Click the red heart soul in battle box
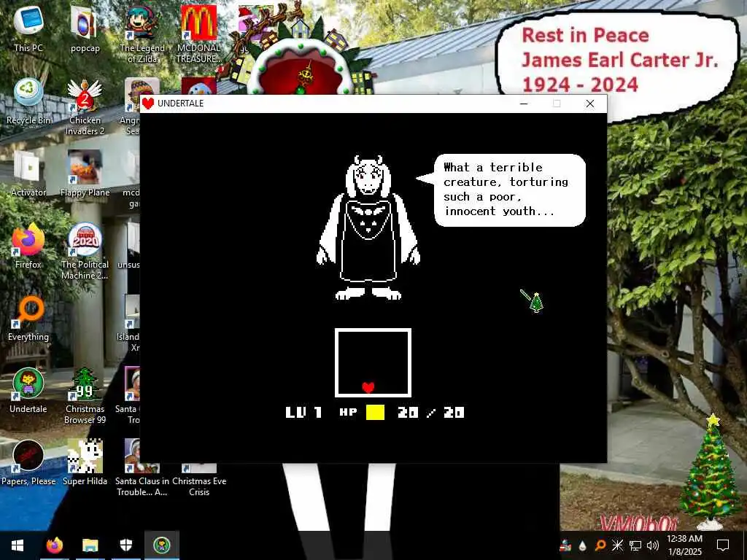Screen dimensions: 747x560 [368, 387]
